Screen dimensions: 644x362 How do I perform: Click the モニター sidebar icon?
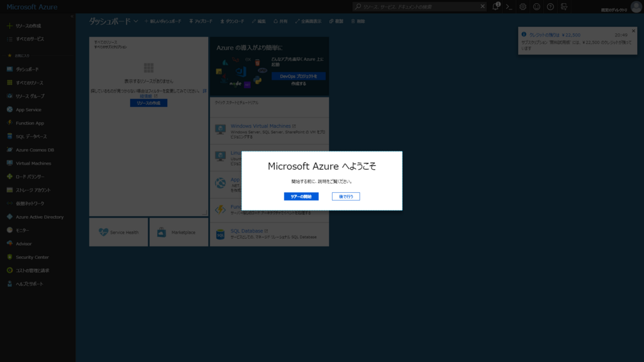pyautogui.click(x=9, y=230)
